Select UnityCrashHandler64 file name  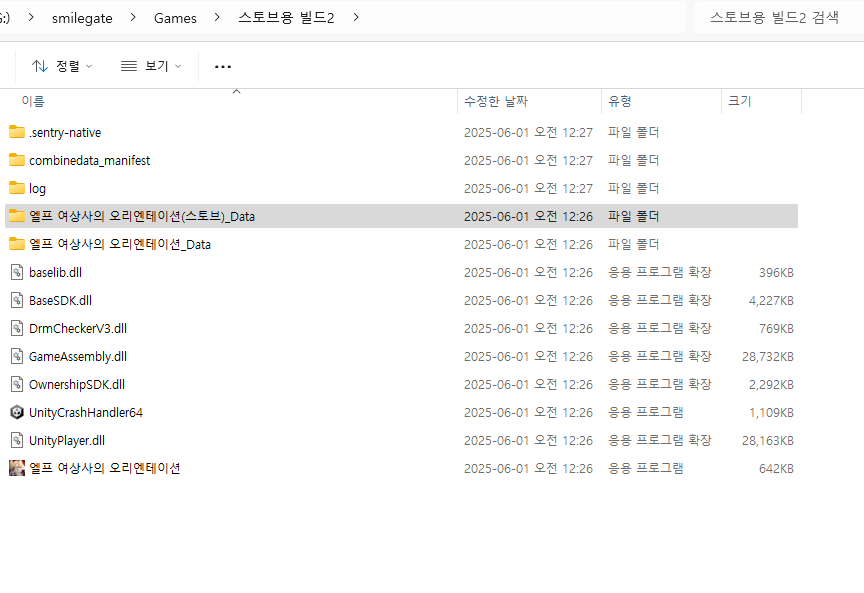(x=85, y=412)
